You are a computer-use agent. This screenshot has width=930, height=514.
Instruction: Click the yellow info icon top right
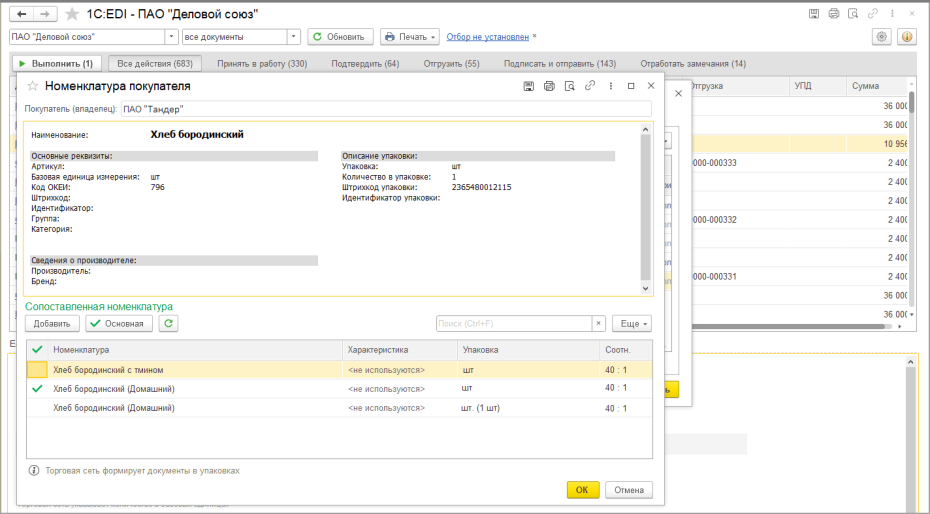907,37
